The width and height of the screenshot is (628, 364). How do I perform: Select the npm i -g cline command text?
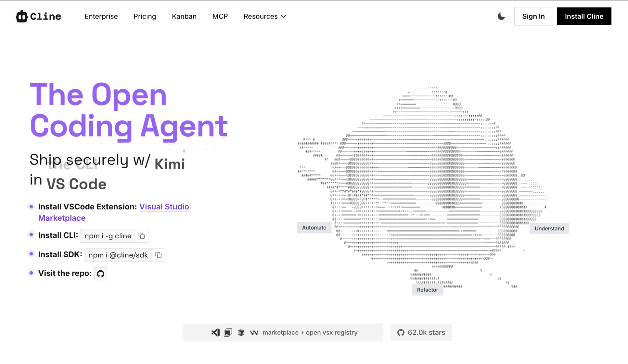pyautogui.click(x=108, y=236)
